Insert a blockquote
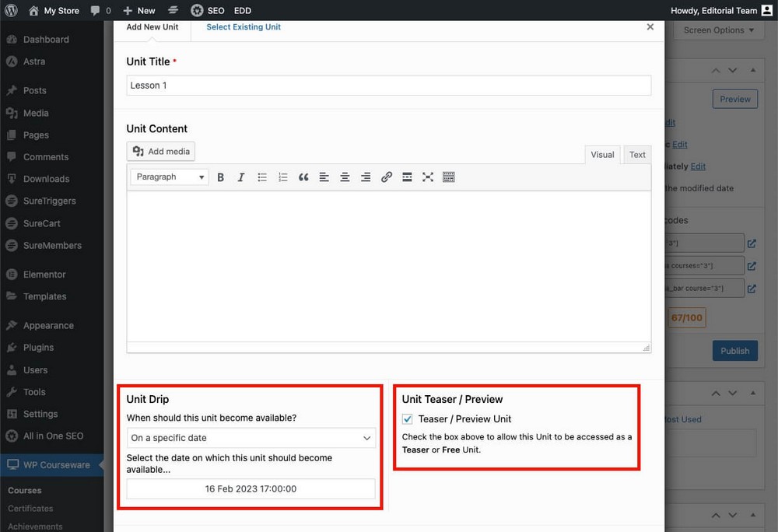This screenshot has height=532, width=778. 303,177
